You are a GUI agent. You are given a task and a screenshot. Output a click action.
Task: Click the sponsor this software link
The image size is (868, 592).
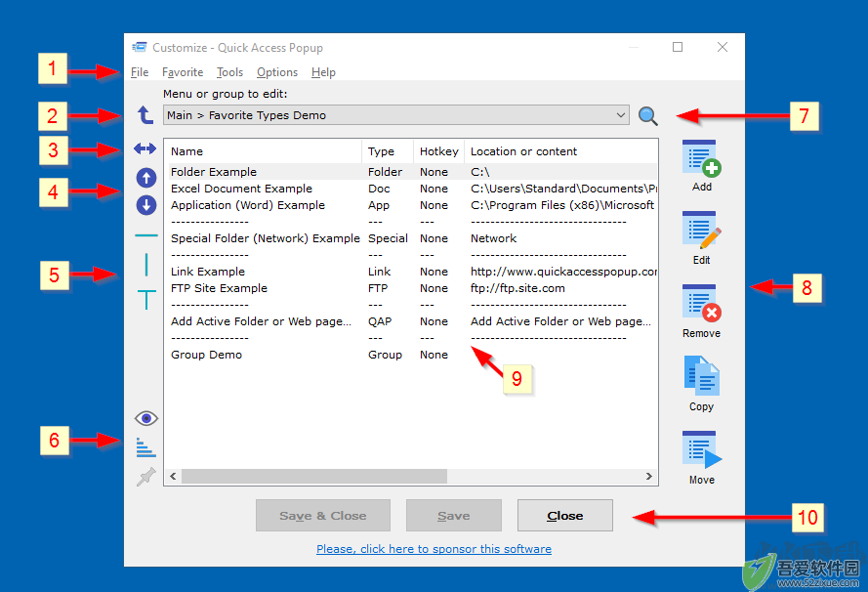pyautogui.click(x=434, y=549)
